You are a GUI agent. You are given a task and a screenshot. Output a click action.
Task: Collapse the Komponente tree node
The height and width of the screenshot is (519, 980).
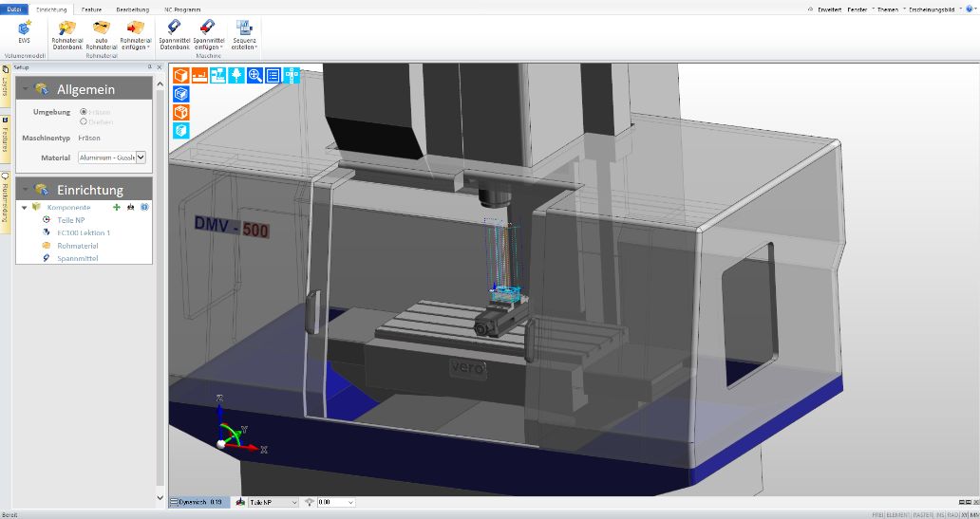[x=24, y=207]
